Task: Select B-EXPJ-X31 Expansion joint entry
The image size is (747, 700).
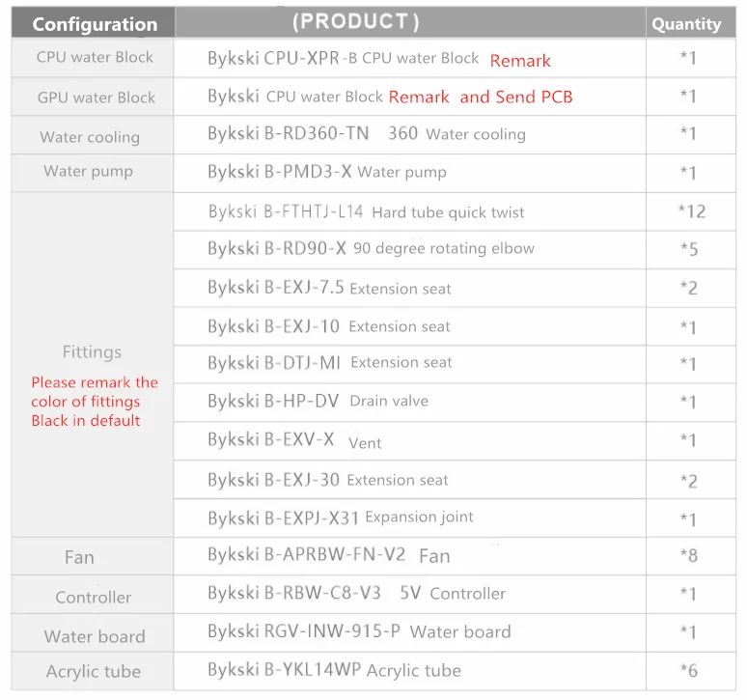Action: tap(340, 518)
